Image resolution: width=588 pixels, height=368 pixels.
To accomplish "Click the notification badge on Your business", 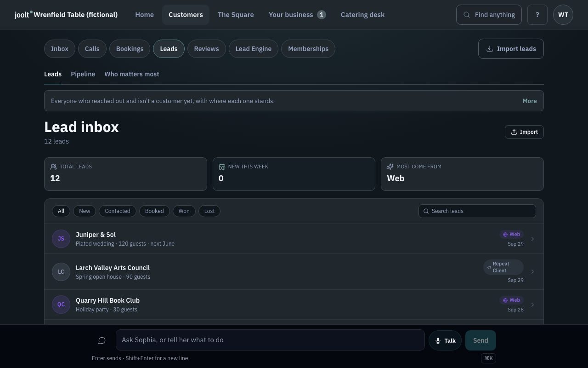I will [x=322, y=15].
